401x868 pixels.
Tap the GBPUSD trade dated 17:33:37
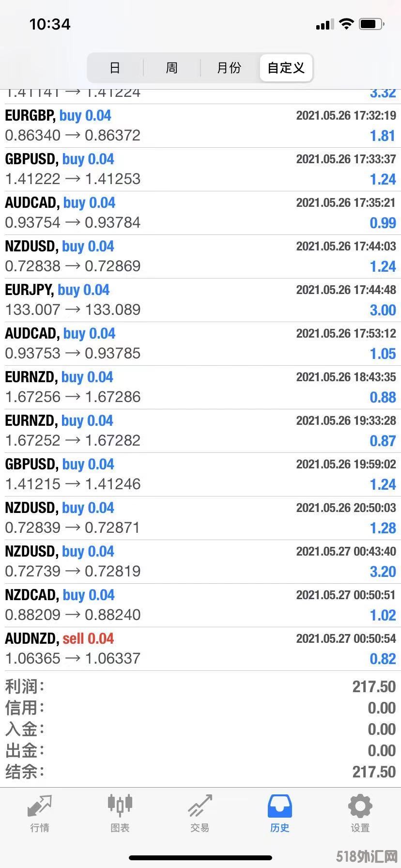200,169
